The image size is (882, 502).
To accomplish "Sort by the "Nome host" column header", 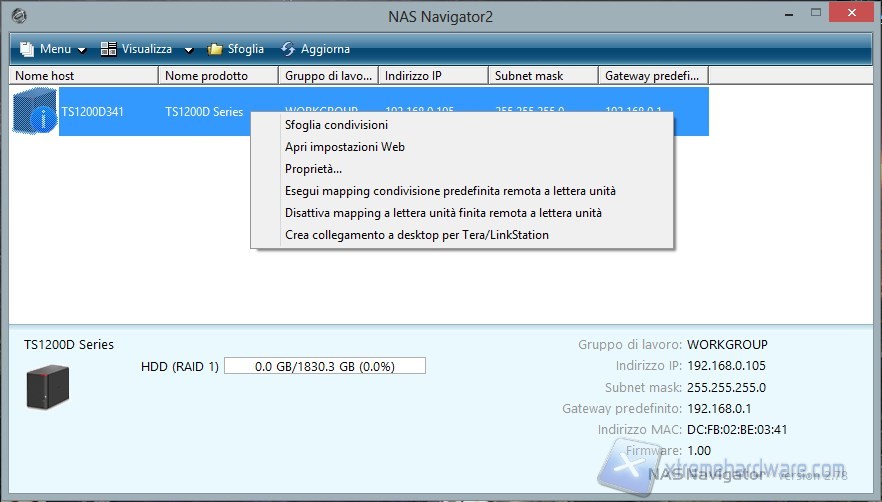I will tap(84, 76).
